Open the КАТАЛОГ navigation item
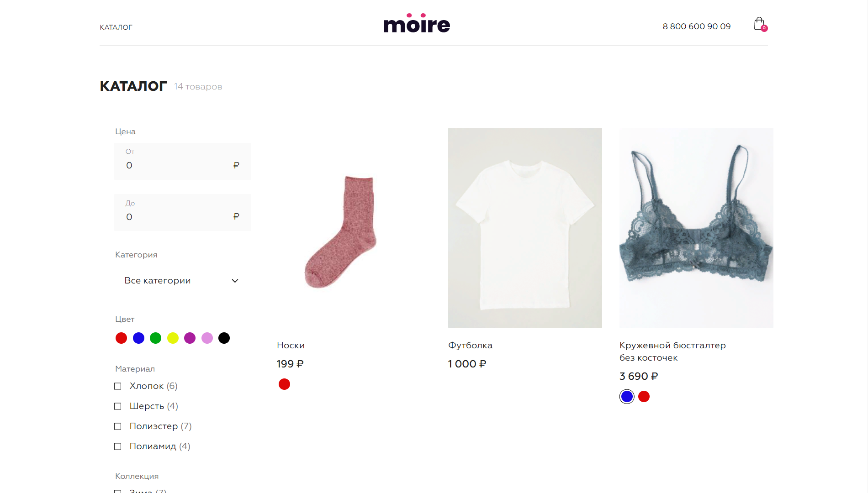Screen dimensions: 868x493 point(116,27)
